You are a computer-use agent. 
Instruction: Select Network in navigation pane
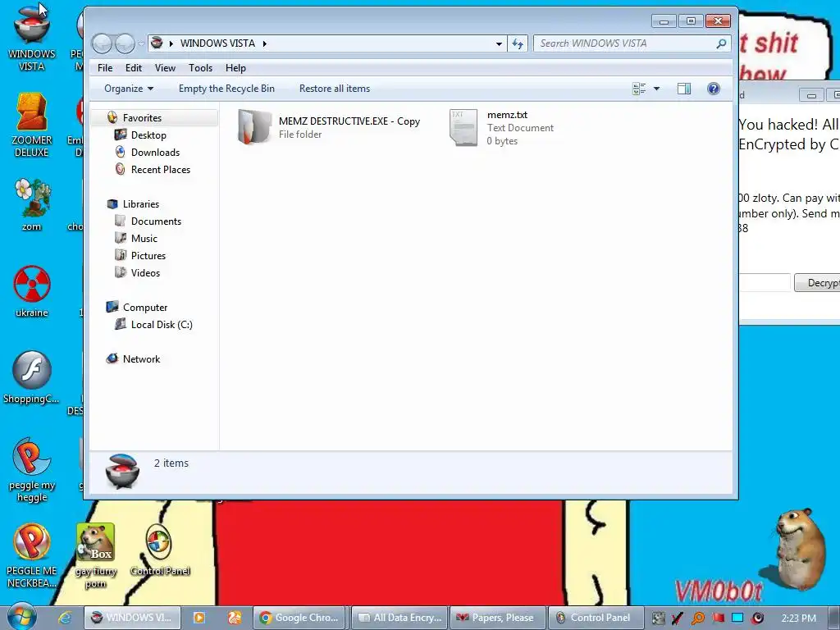[x=141, y=359]
